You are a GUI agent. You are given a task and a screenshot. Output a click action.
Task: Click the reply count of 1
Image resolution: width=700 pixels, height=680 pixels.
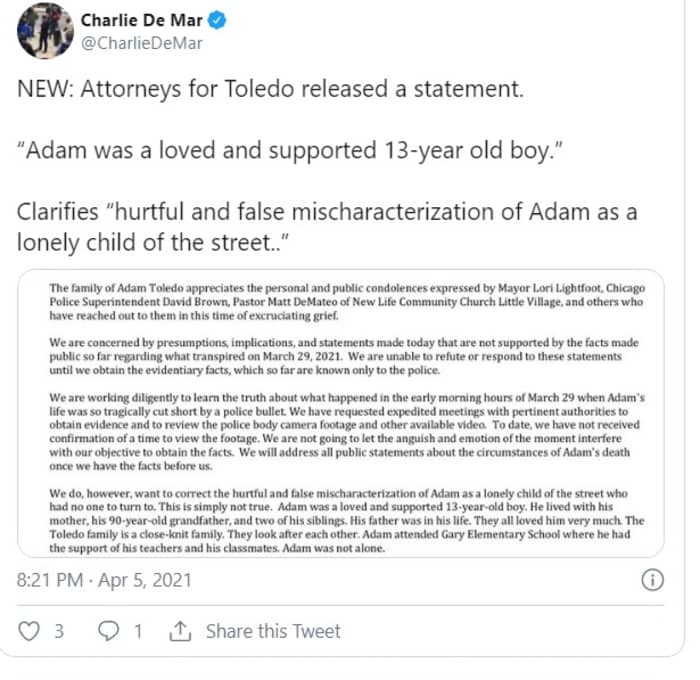click(138, 631)
